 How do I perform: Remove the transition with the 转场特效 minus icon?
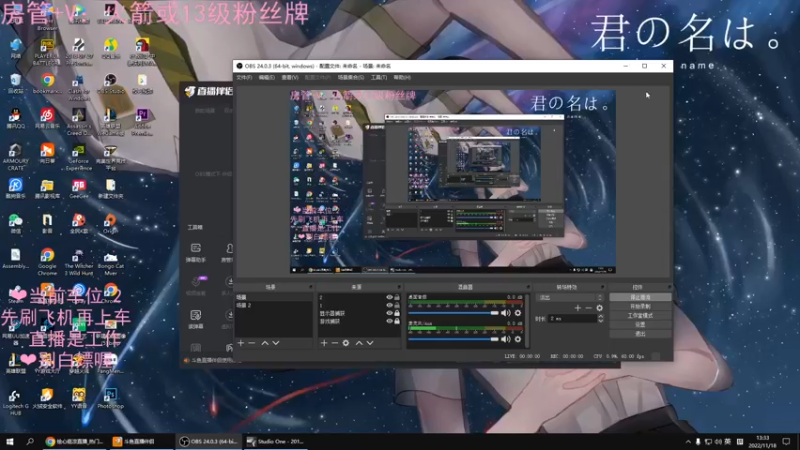pos(588,308)
